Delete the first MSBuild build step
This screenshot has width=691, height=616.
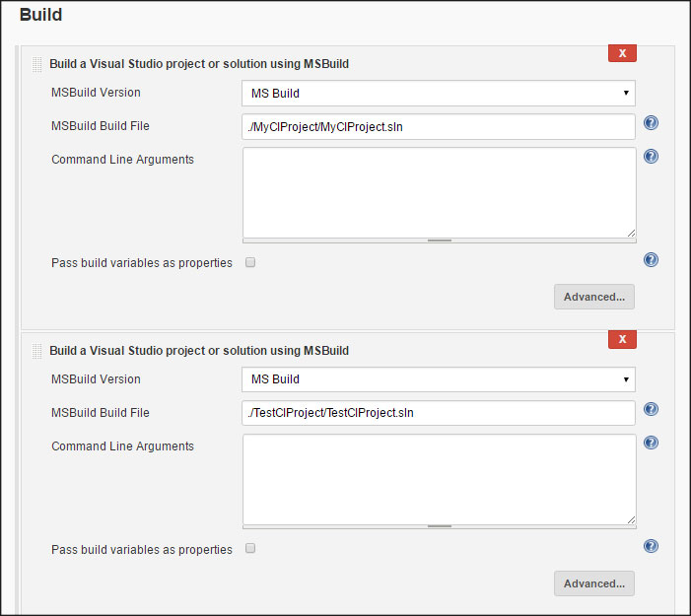tap(622, 53)
